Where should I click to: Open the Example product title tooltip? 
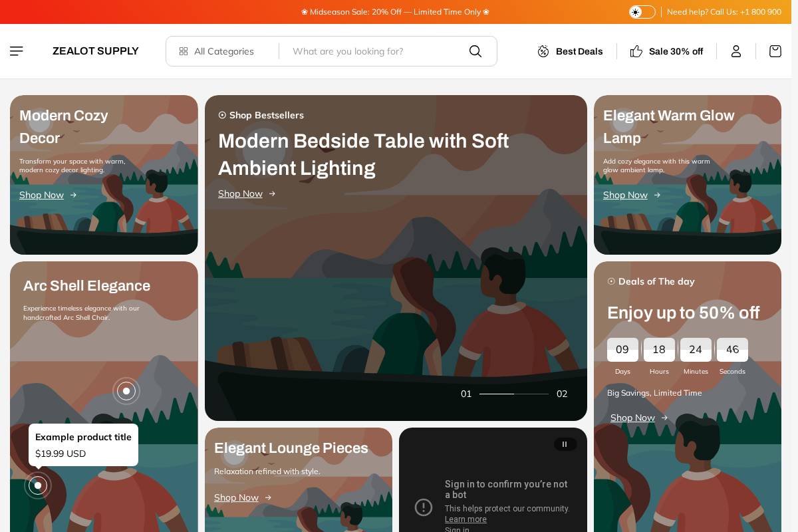83,437
